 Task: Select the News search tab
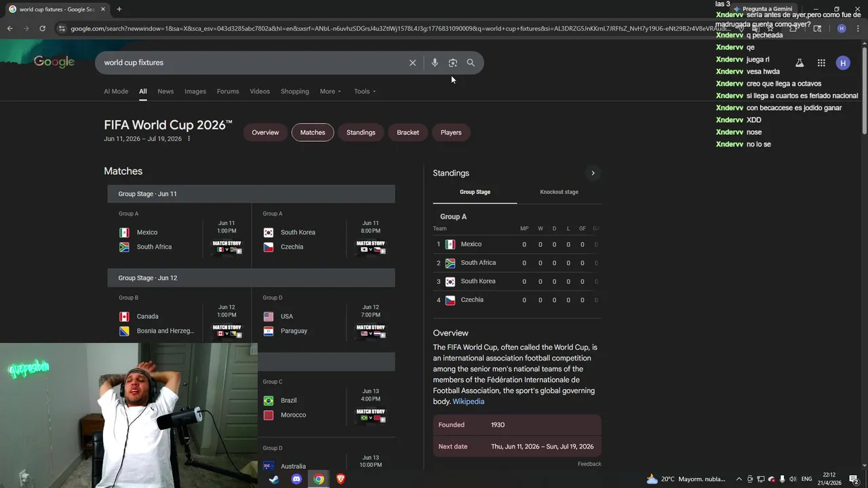[x=165, y=91]
